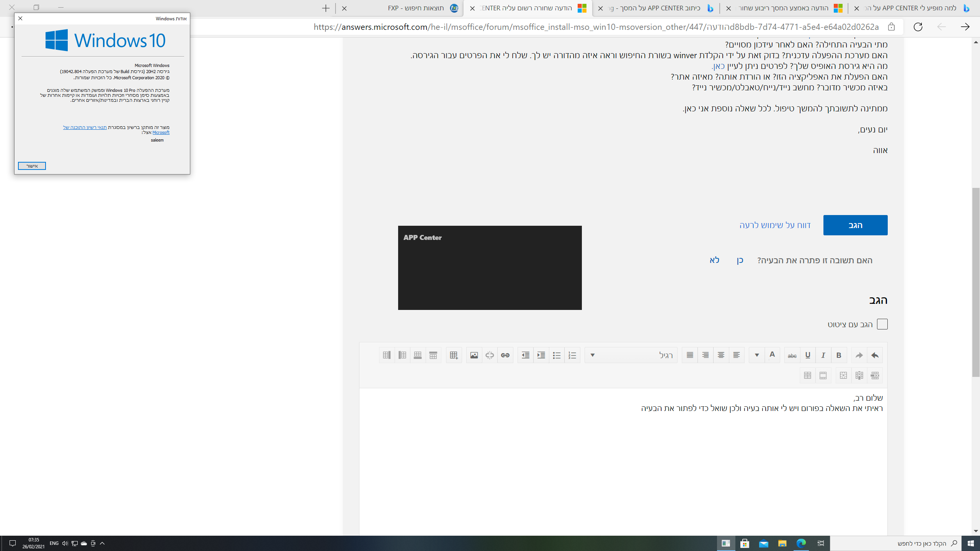Toggle bold formatting in reply editor
The height and width of the screenshot is (551, 980).
pos(839,355)
